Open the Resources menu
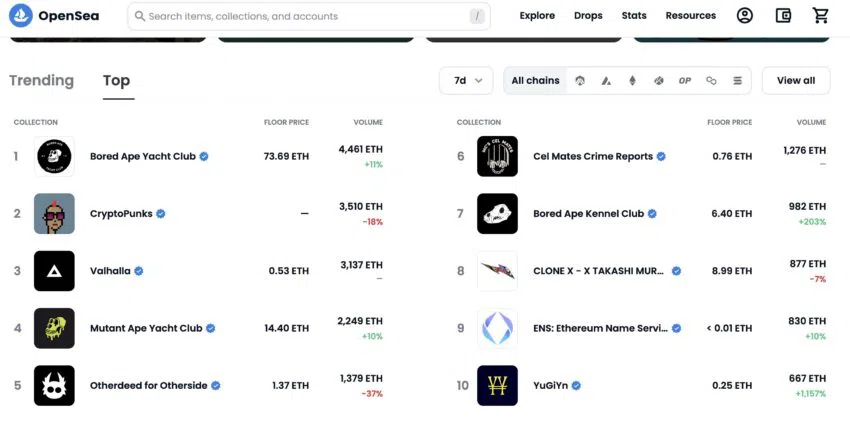The width and height of the screenshot is (850, 425). click(691, 16)
